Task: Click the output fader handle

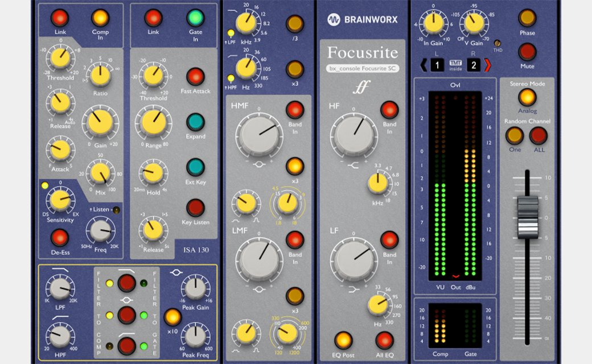Action: tap(528, 218)
